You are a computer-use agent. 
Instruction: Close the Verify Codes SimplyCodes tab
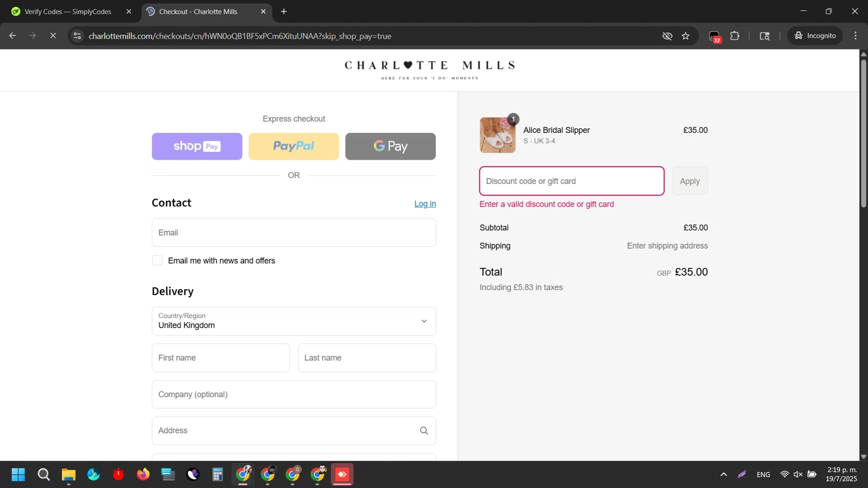point(128,12)
